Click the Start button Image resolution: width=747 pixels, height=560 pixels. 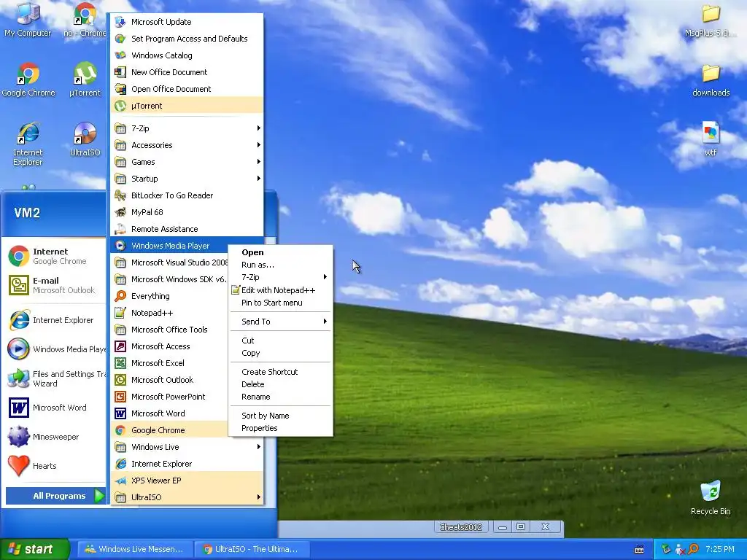(x=34, y=549)
